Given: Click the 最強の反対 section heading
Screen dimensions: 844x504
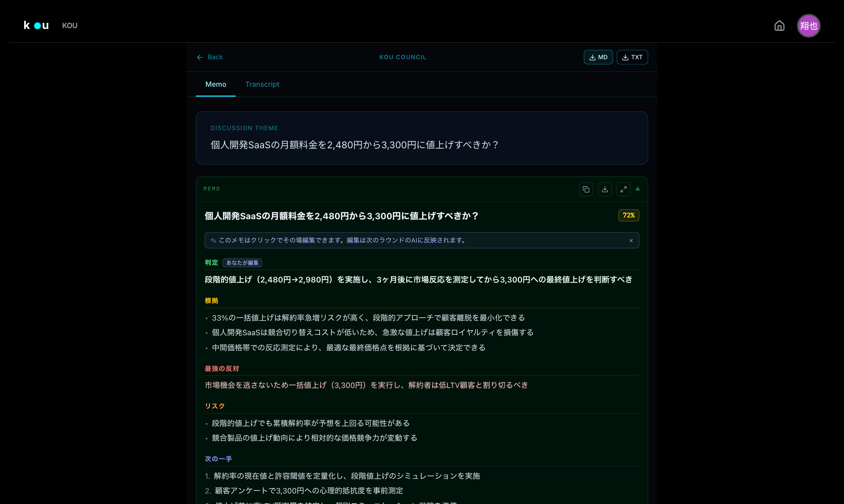Looking at the screenshot, I should click(x=222, y=369).
